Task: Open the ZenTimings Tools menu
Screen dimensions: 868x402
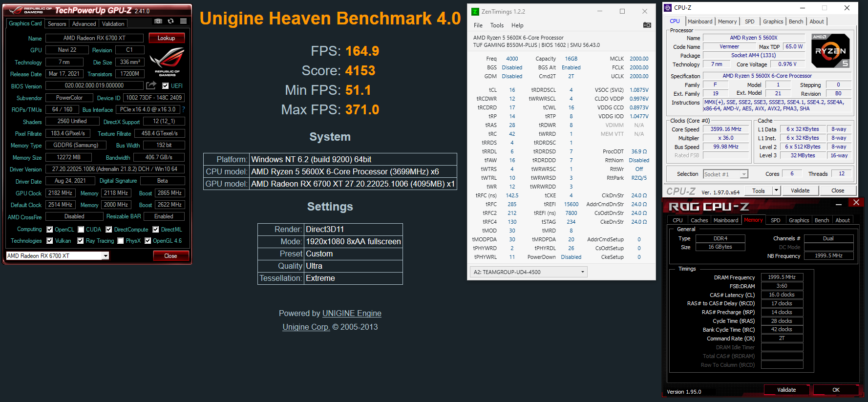Action: tap(497, 25)
